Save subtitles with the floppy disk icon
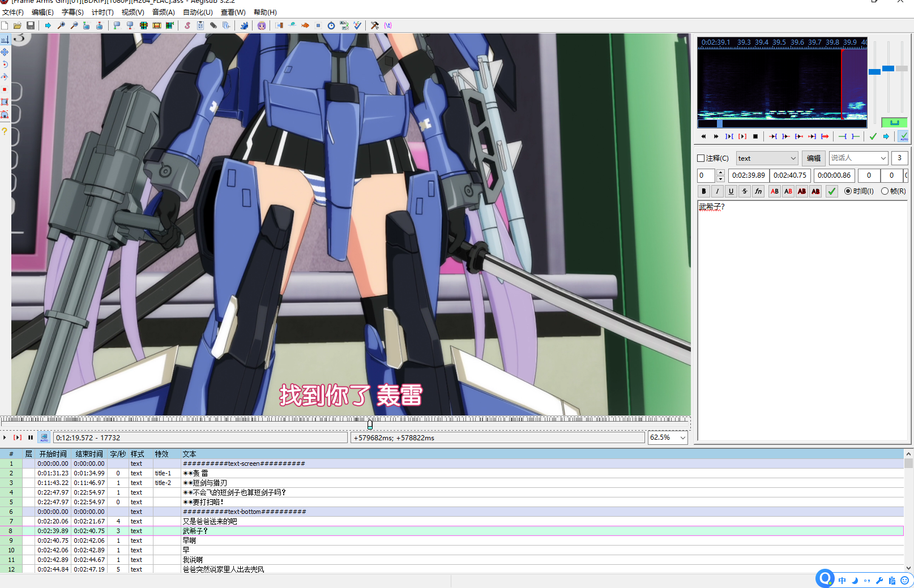The width and height of the screenshot is (914, 588). [31, 25]
